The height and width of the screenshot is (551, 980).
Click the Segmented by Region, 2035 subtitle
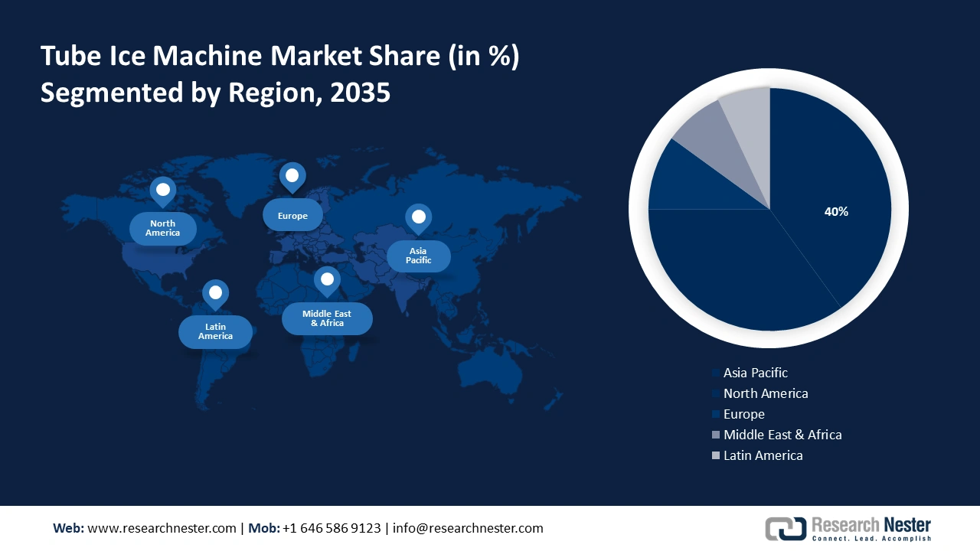[215, 92]
